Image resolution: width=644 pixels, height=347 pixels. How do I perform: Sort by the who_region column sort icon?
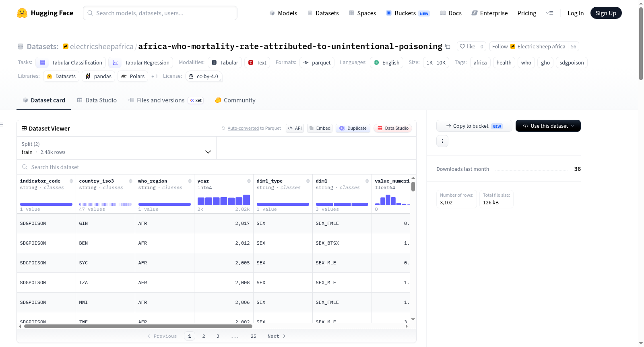[190, 181]
